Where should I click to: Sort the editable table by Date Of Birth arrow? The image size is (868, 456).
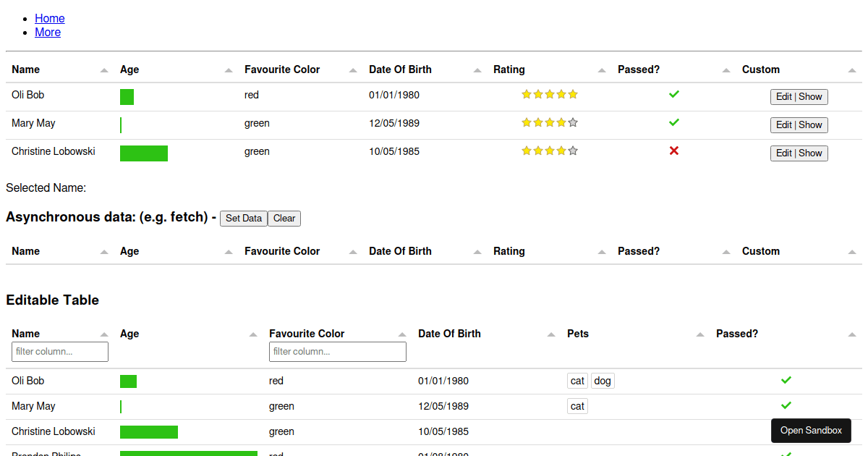pos(551,334)
